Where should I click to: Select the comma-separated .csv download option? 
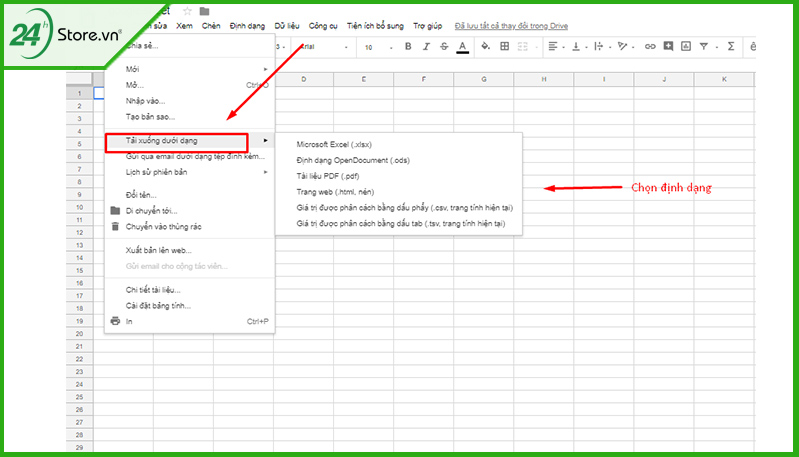399,208
